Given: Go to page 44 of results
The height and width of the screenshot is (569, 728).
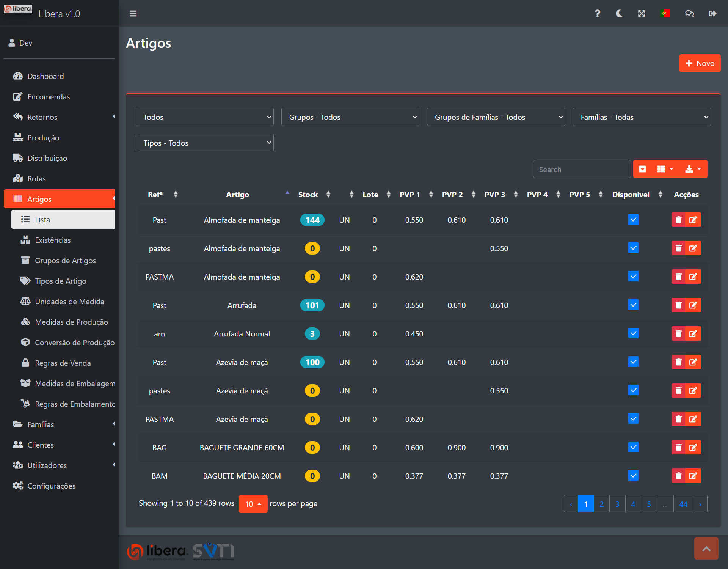Looking at the screenshot, I should [x=683, y=504].
